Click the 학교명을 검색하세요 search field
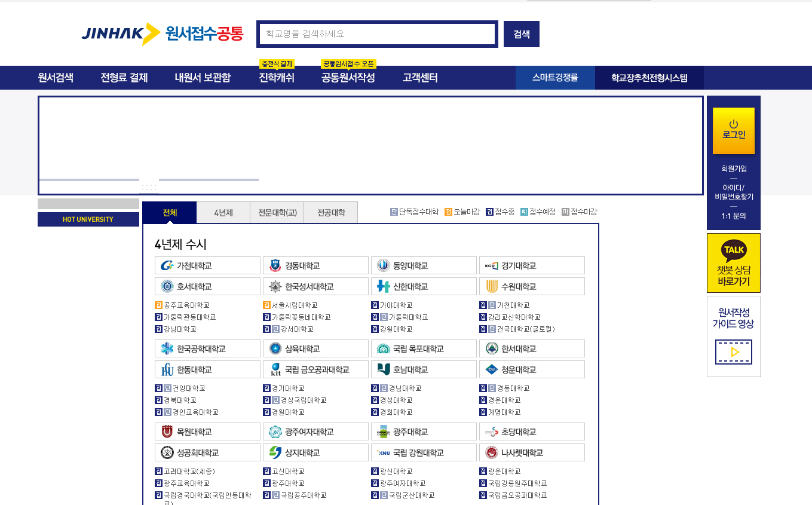This screenshot has height=505, width=812. 377,34
